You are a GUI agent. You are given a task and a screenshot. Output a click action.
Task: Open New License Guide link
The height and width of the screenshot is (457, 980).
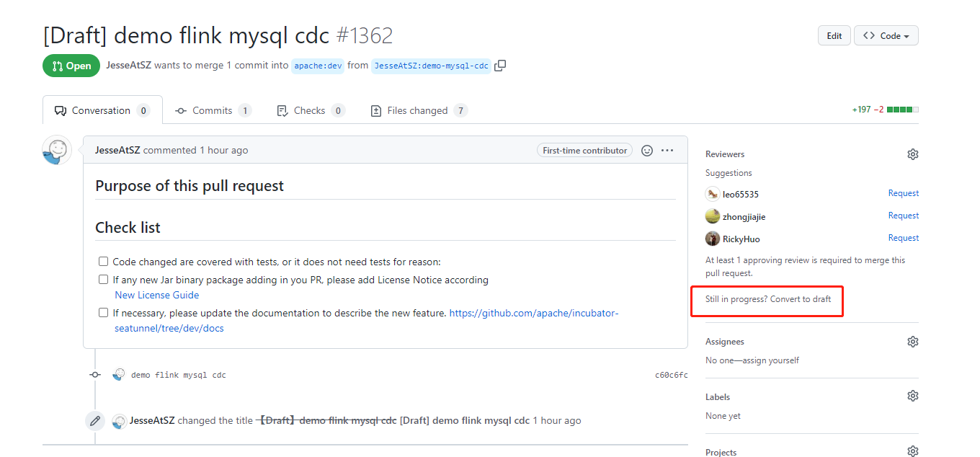157,295
